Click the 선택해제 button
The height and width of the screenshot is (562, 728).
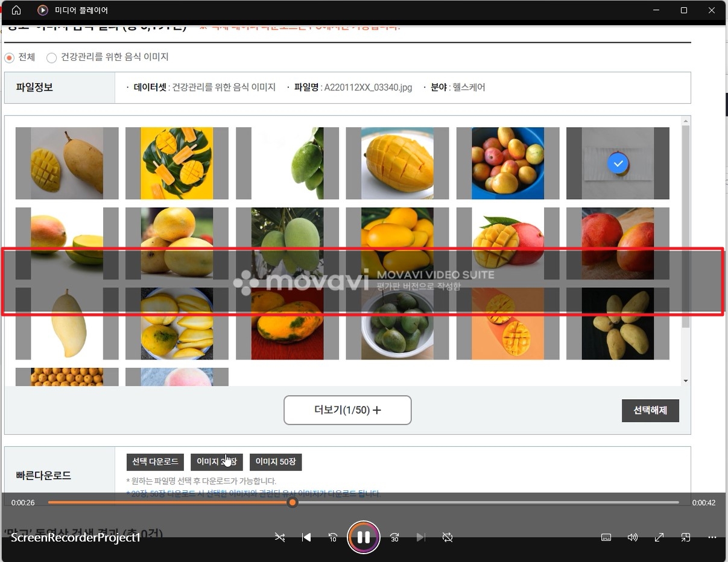coord(650,411)
